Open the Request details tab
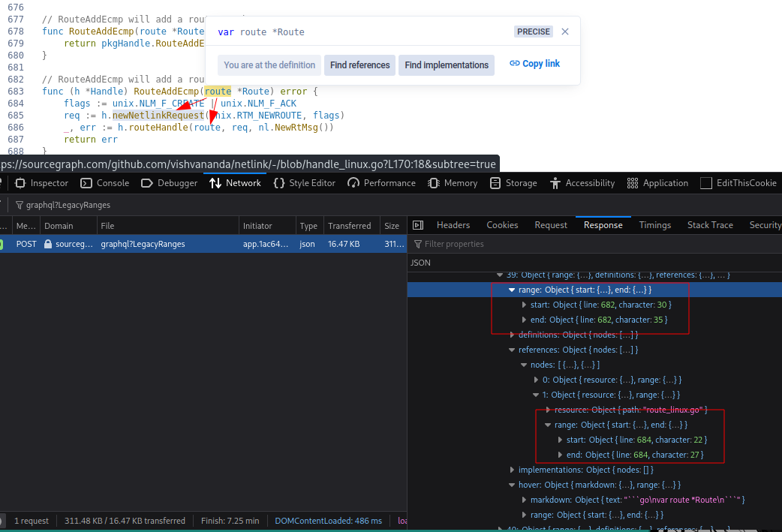Viewport: 782px width, 532px height. point(551,225)
